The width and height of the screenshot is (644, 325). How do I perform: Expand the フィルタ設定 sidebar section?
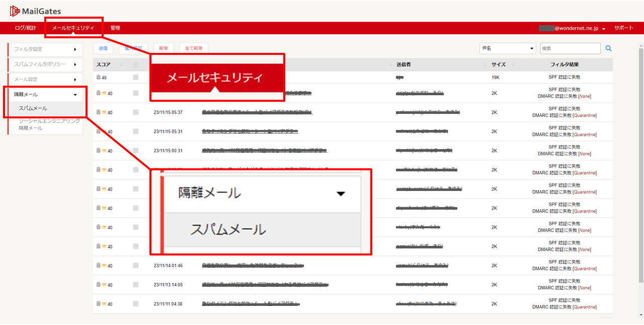pyautogui.click(x=45, y=49)
